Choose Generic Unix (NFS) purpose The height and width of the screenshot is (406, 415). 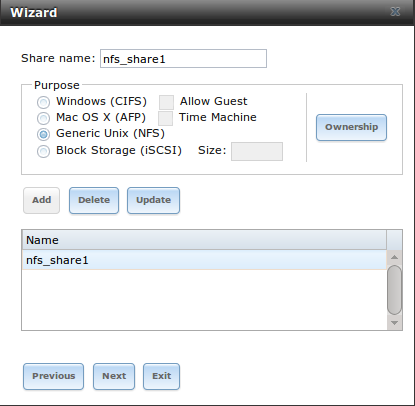pos(43,134)
